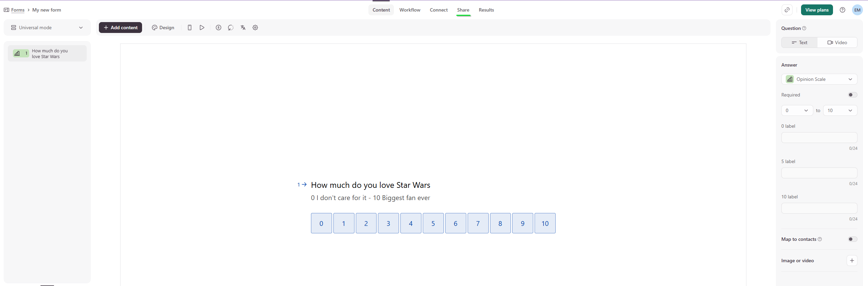Open the Design panel button

pyautogui.click(x=163, y=28)
